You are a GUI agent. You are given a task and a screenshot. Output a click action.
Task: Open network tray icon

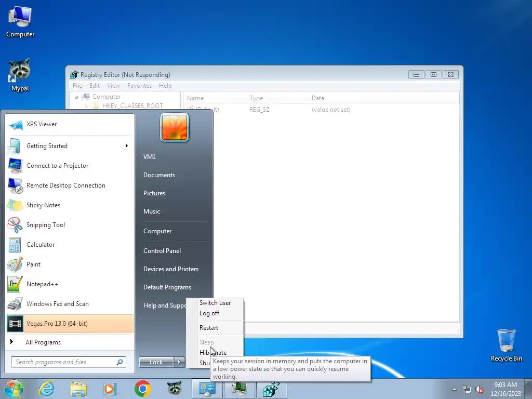[x=467, y=389]
